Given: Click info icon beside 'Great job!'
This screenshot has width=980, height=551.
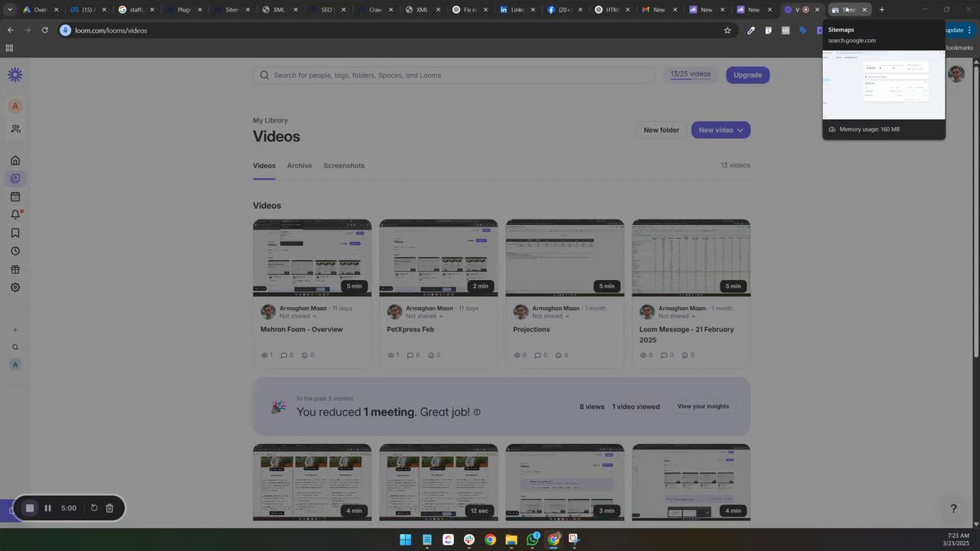Looking at the screenshot, I should click(x=477, y=412).
